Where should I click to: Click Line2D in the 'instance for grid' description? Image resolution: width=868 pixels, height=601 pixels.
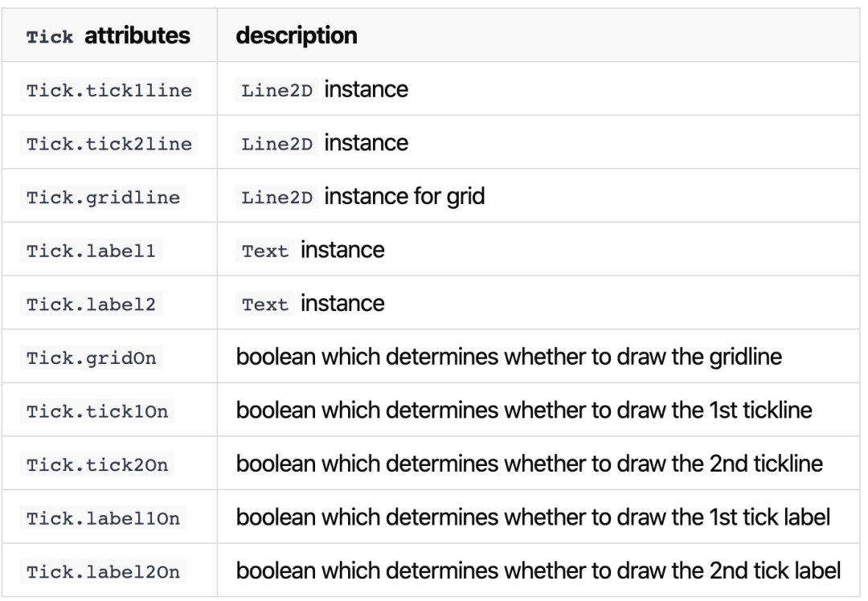[x=276, y=197]
